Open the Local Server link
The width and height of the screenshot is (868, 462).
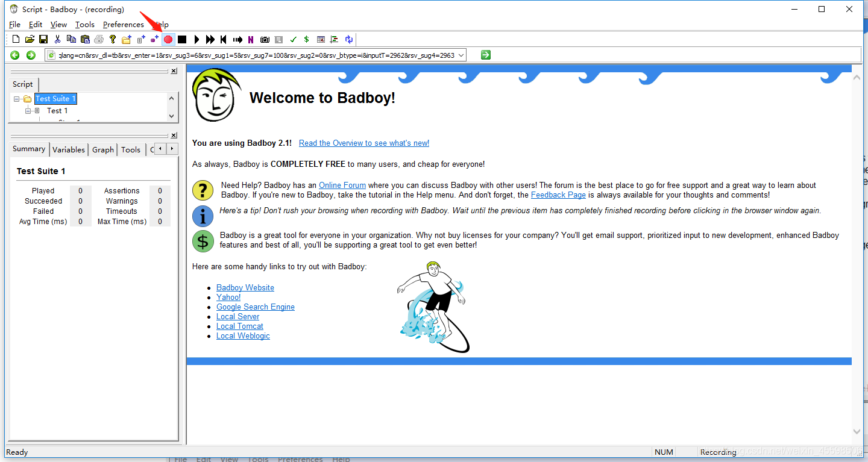[x=238, y=317]
